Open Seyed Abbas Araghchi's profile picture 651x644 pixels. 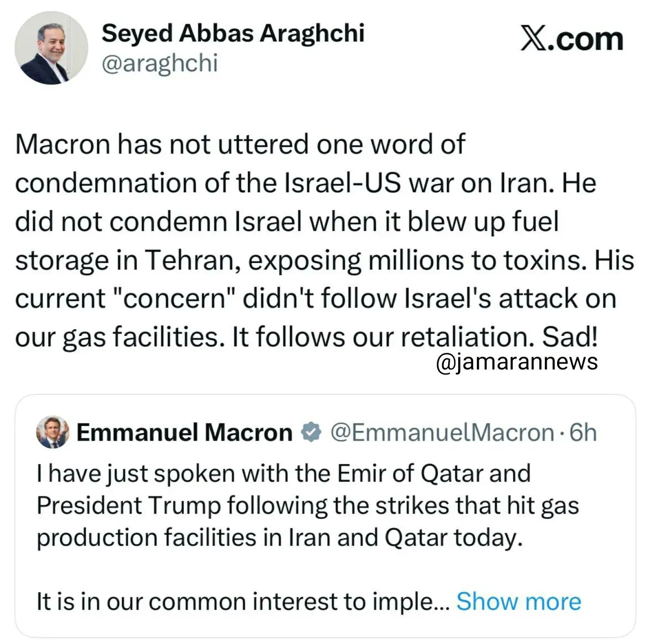click(x=51, y=48)
